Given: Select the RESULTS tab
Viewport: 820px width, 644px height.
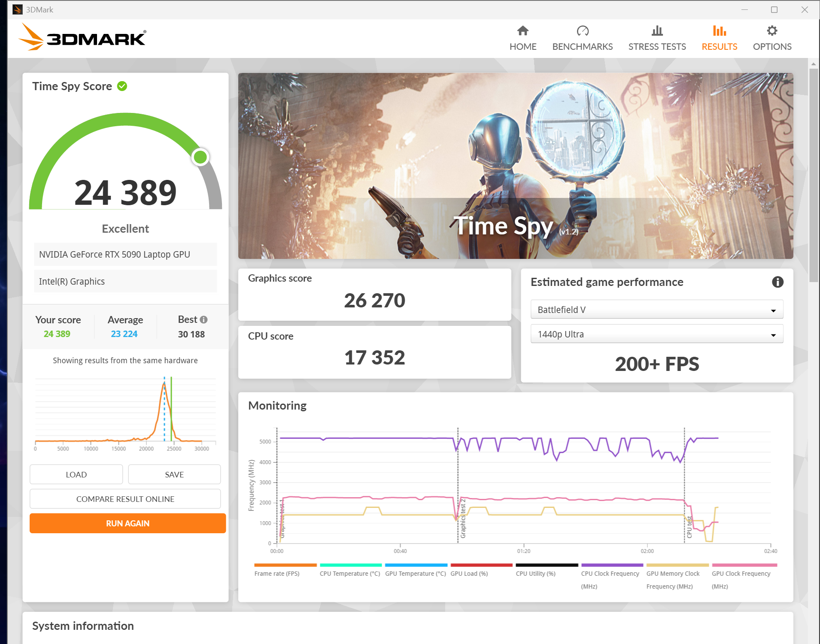Looking at the screenshot, I should click(719, 38).
